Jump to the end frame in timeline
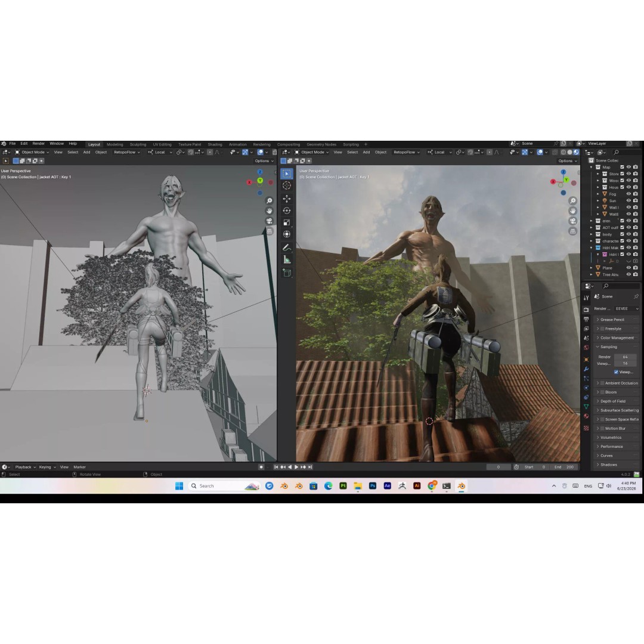Viewport: 644px width, 644px height. click(310, 467)
